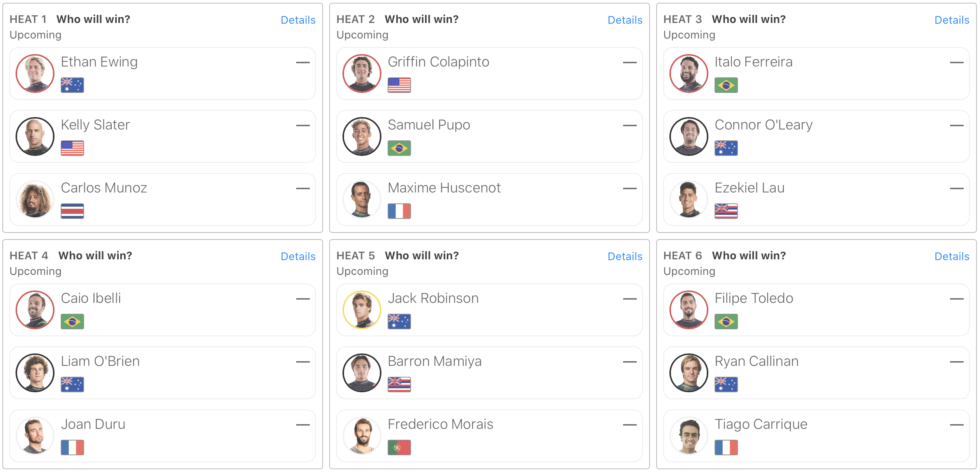Click the dash next to Barron Mamiya
The height and width of the screenshot is (472, 980).
(x=630, y=362)
